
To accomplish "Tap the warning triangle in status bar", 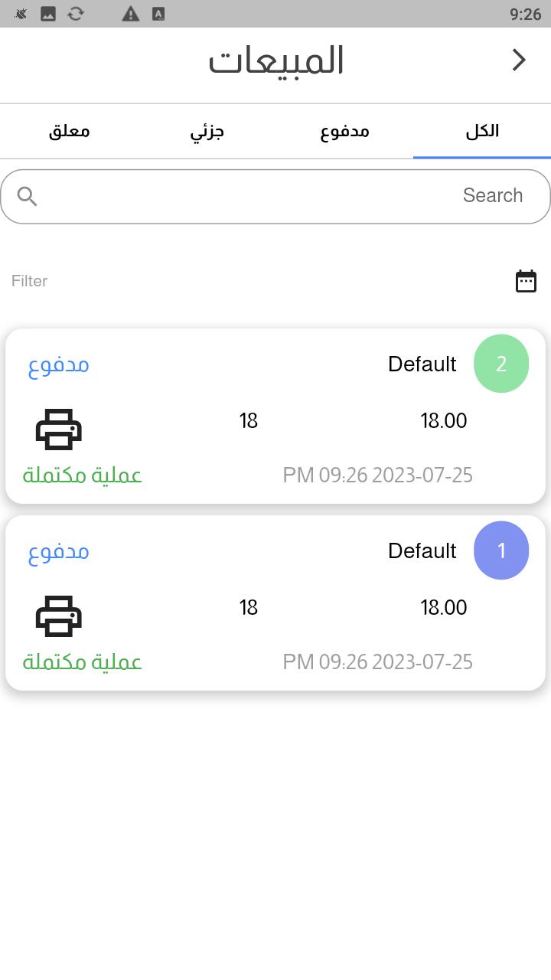I will point(131,14).
